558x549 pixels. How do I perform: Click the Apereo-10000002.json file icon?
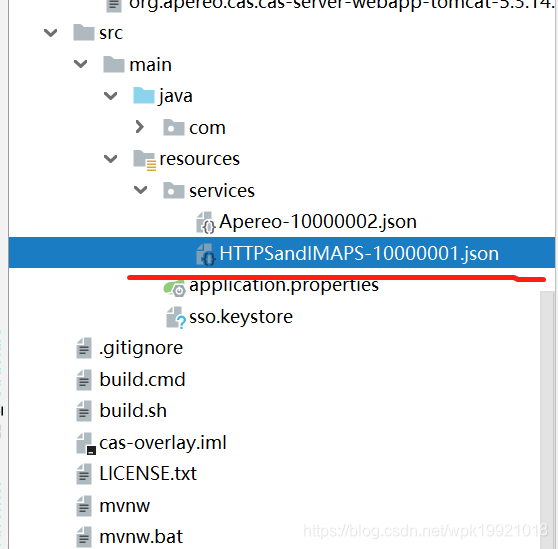(x=206, y=222)
